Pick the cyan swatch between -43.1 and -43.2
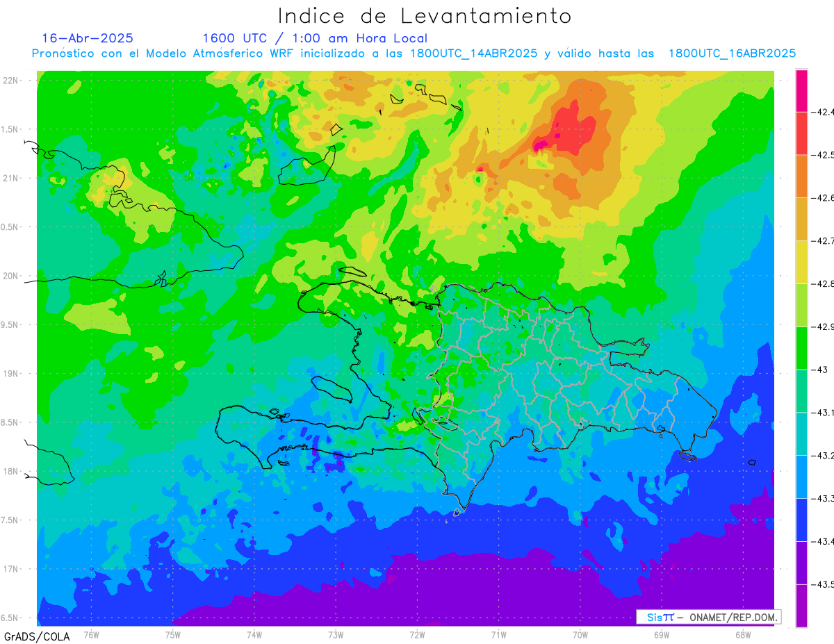This screenshot has width=834, height=644. (801, 434)
